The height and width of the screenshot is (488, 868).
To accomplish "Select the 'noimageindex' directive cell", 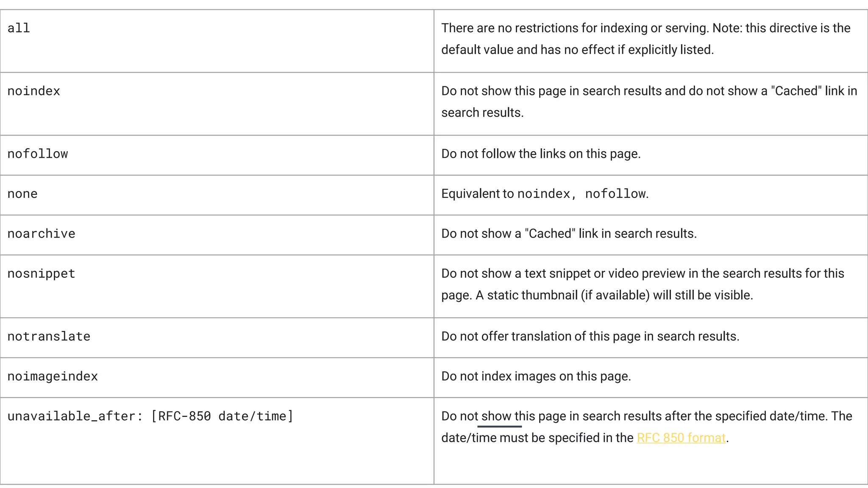I will (217, 377).
